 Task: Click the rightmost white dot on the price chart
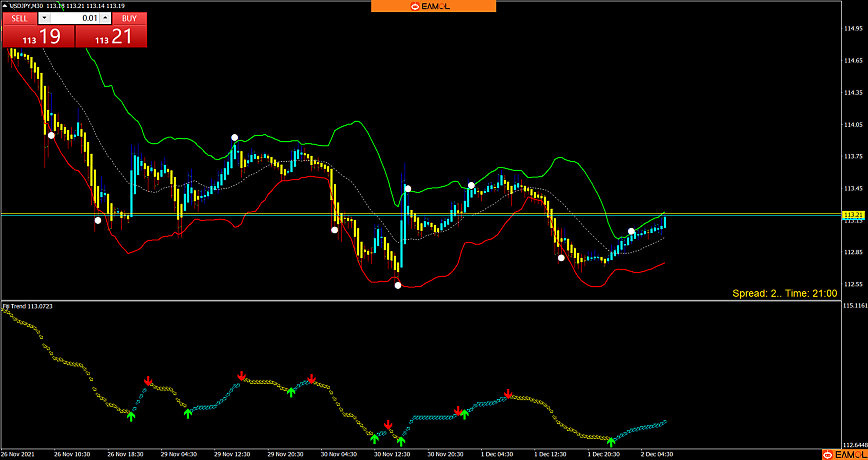(x=631, y=231)
